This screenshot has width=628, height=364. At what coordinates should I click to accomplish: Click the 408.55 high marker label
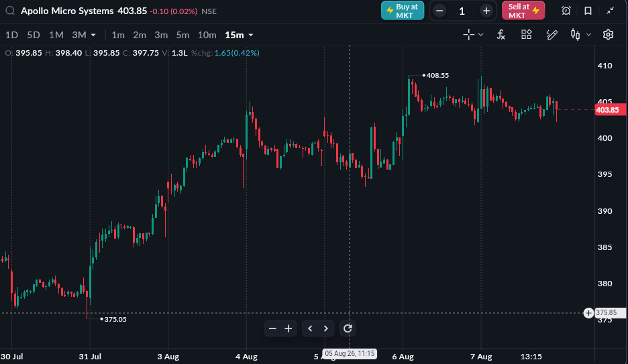tap(437, 75)
